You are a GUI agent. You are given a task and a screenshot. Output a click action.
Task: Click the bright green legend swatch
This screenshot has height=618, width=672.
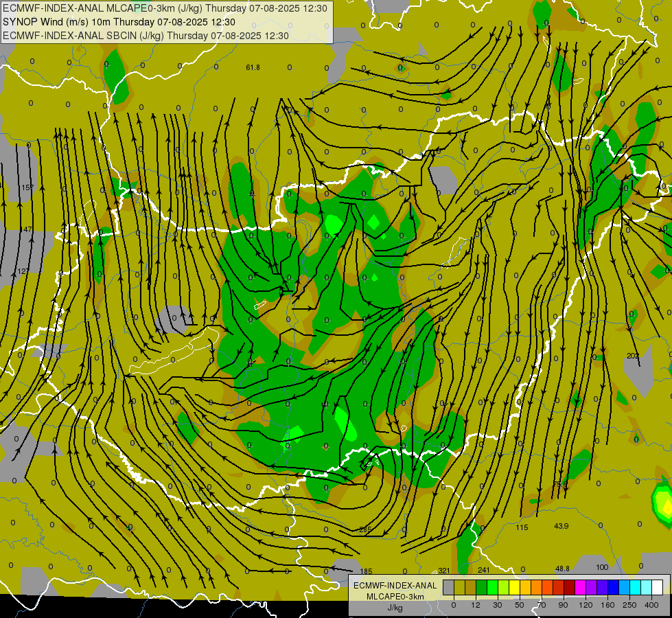(493, 587)
